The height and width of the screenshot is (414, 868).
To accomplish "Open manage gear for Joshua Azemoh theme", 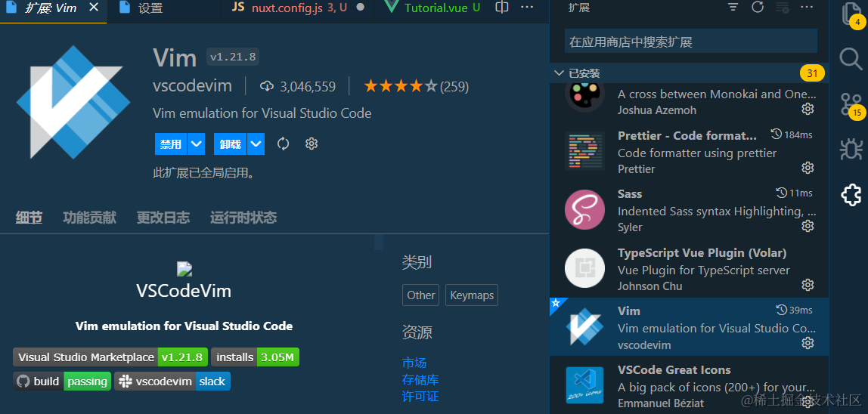I will click(x=808, y=109).
